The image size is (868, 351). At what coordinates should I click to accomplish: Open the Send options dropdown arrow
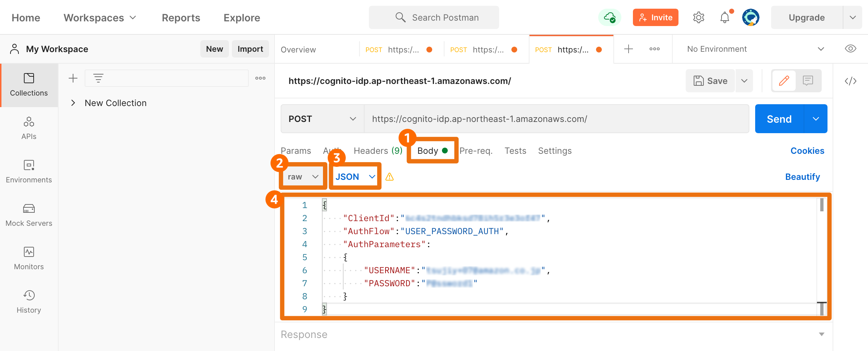point(816,119)
